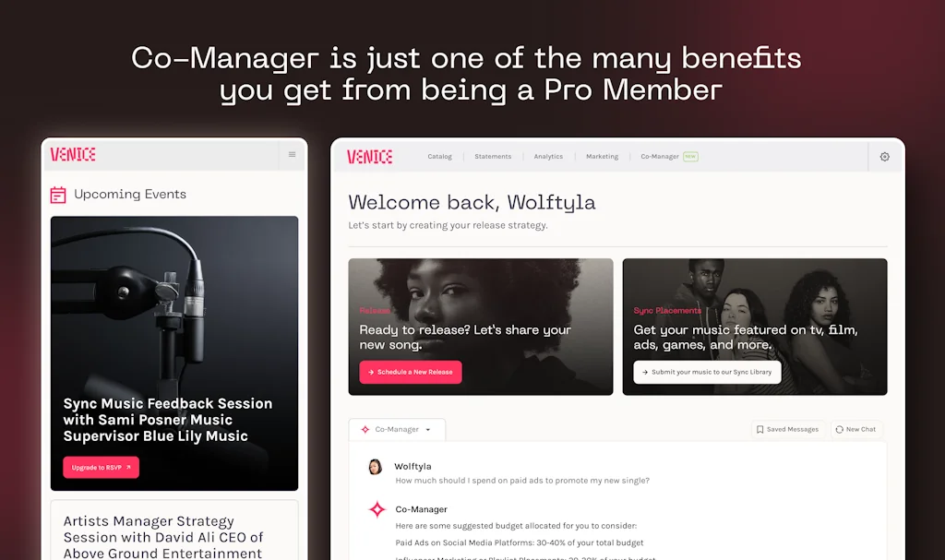Click the Co-Manager sparkle icon in chat

(377, 509)
